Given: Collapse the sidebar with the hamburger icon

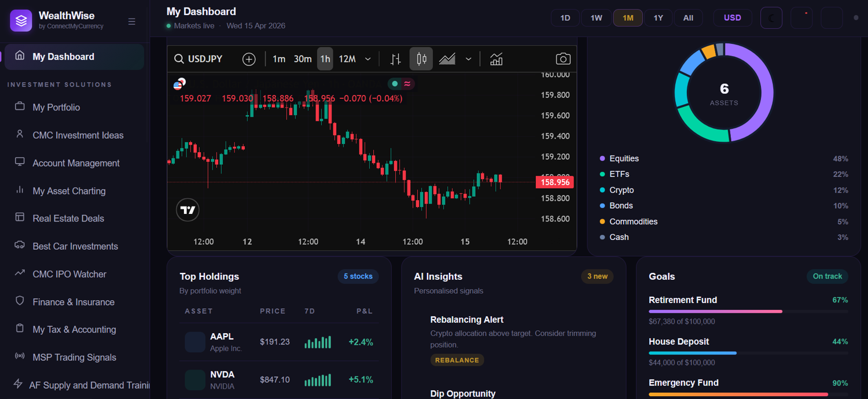Looking at the screenshot, I should [x=132, y=21].
